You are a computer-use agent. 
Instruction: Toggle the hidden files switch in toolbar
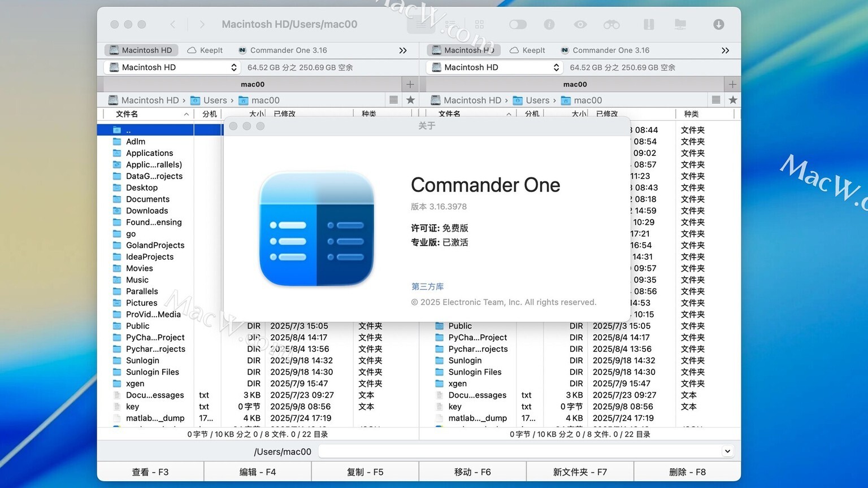tap(518, 24)
